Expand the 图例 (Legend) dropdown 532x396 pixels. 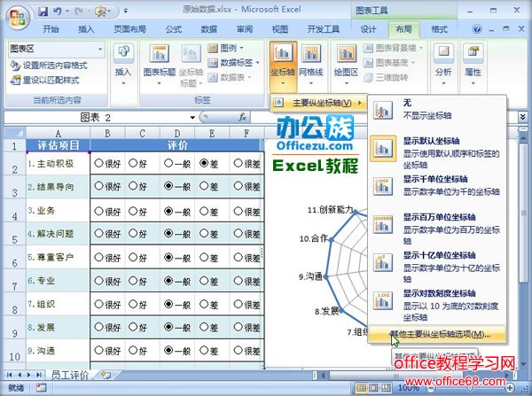pyautogui.click(x=241, y=48)
